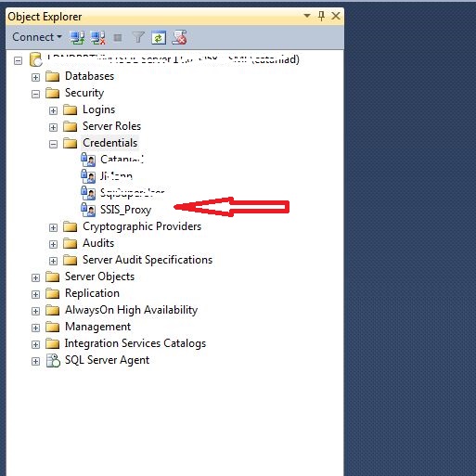The width and height of the screenshot is (476, 476).
Task: Expand the SQL Server Agent node
Action: (x=35, y=361)
